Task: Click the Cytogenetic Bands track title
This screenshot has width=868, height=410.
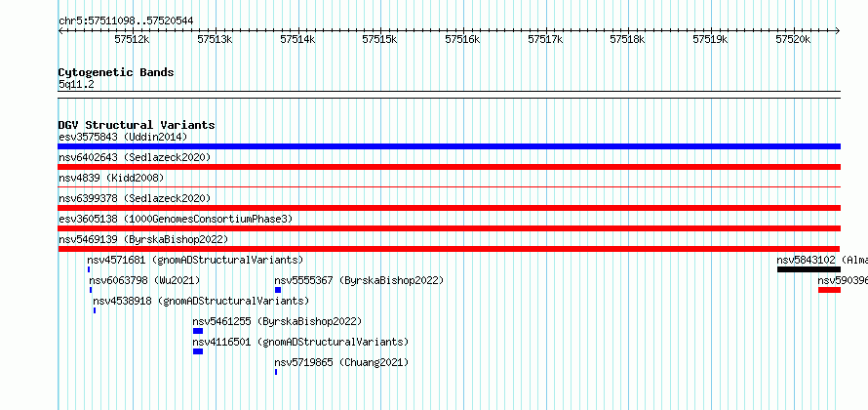Action: (x=116, y=72)
